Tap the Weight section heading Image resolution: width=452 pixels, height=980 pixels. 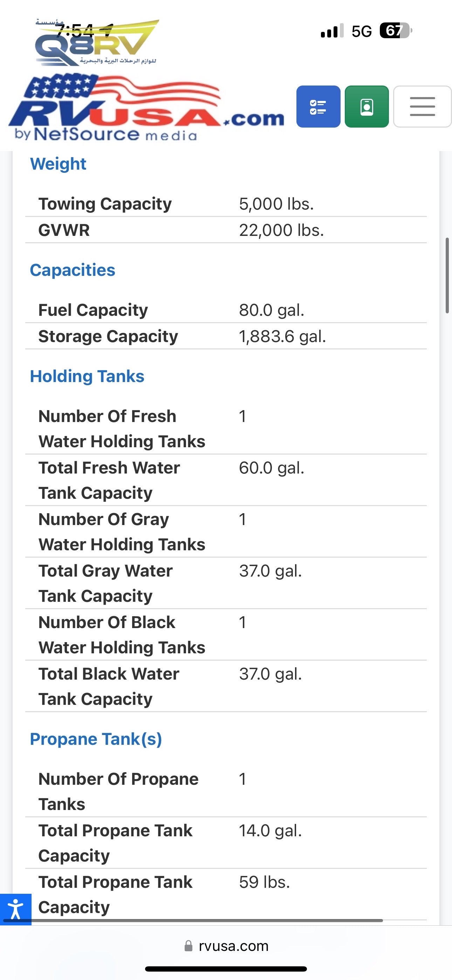pos(58,164)
